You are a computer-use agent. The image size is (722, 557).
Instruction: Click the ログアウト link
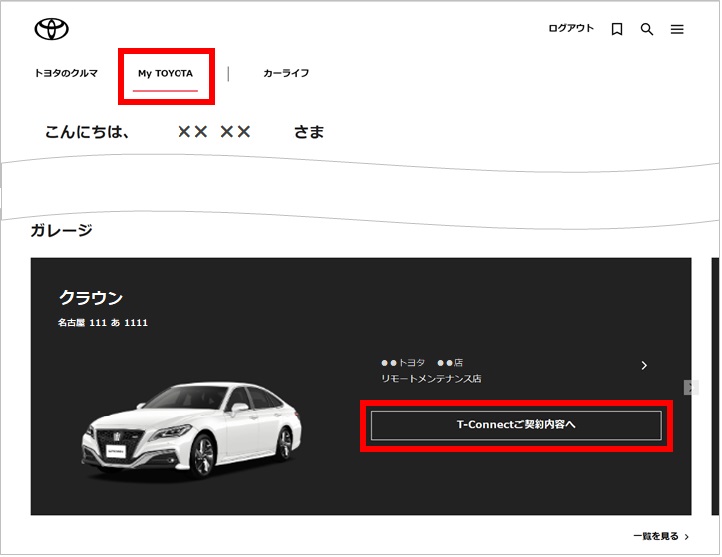[571, 29]
